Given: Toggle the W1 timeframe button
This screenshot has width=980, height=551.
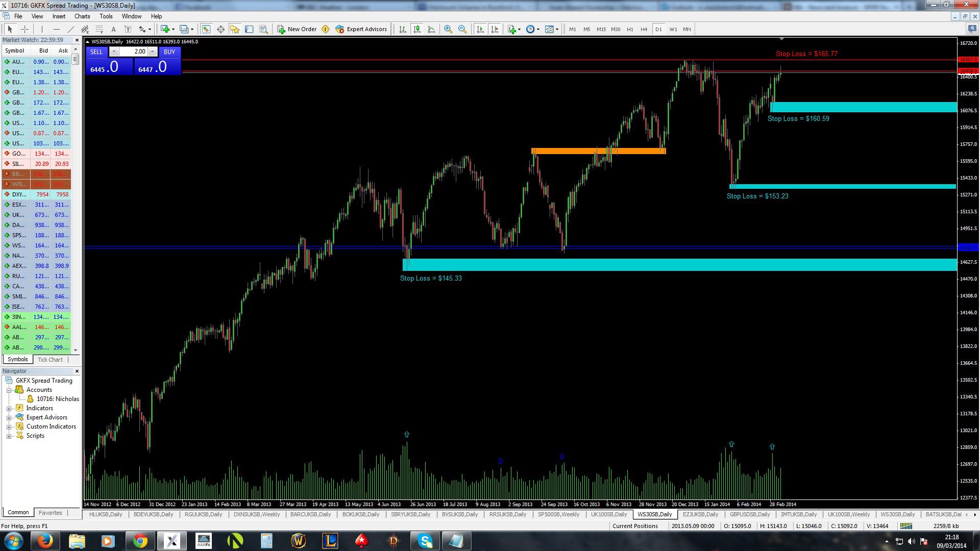Looking at the screenshot, I should (x=673, y=29).
